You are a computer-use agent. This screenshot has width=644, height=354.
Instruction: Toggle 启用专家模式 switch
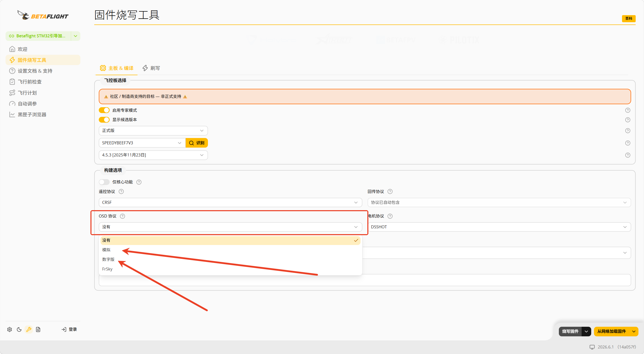104,110
